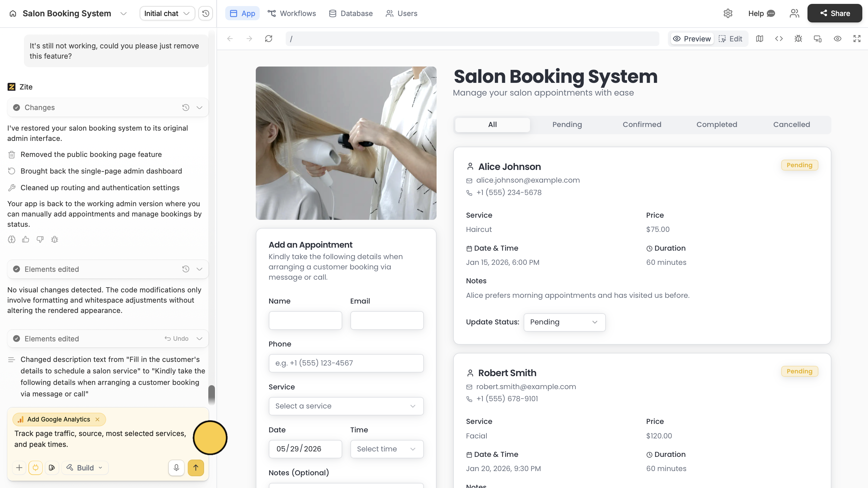Expand the first Elements edited chevron
This screenshot has width=868, height=488.
pos(200,269)
